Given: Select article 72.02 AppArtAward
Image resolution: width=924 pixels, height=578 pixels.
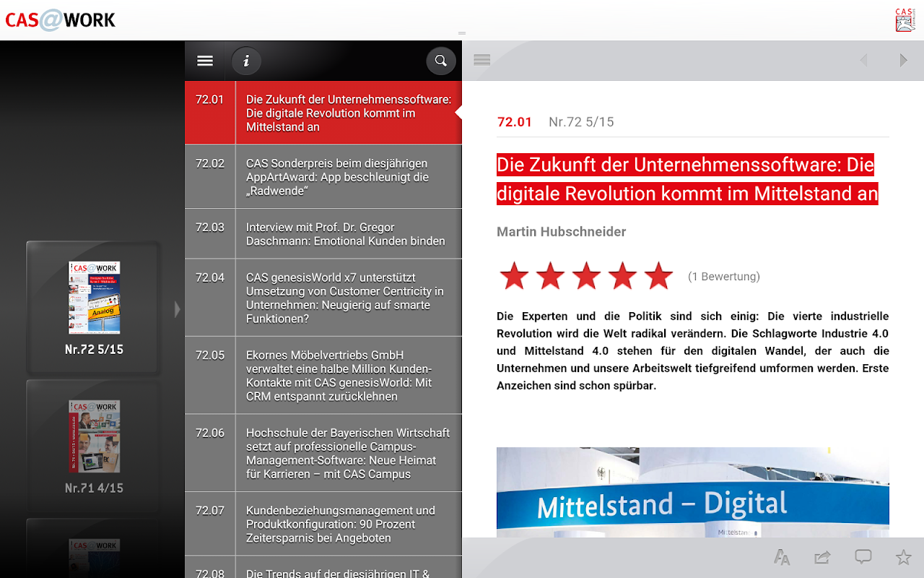Looking at the screenshot, I should 323,177.
